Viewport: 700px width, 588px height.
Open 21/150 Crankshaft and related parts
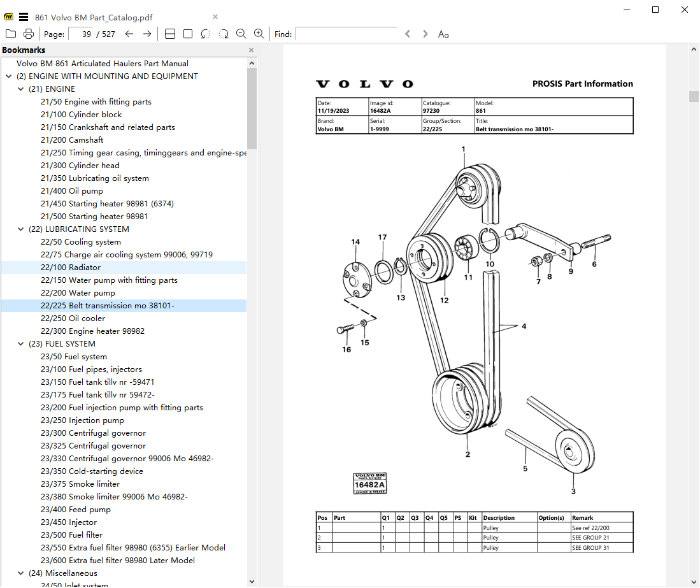click(x=108, y=127)
